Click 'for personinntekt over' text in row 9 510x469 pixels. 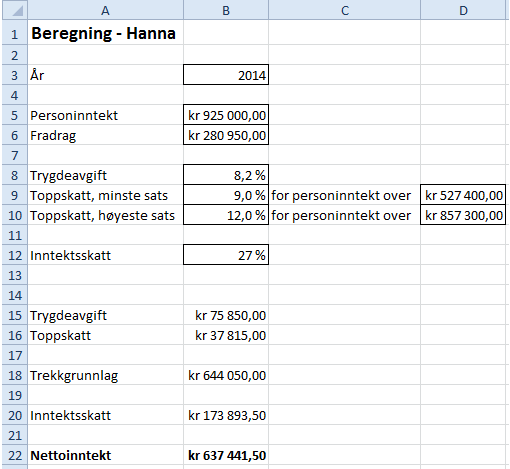(x=341, y=195)
